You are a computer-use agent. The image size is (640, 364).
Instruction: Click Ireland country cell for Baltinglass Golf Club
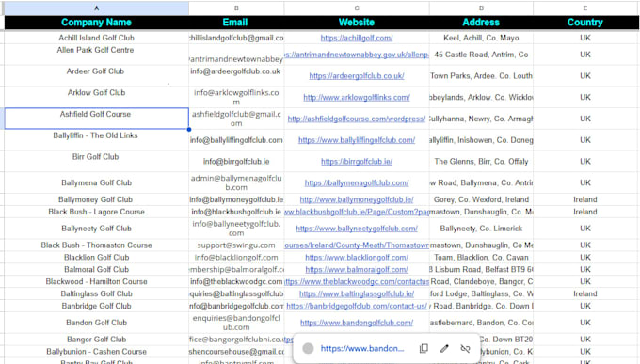(x=585, y=293)
